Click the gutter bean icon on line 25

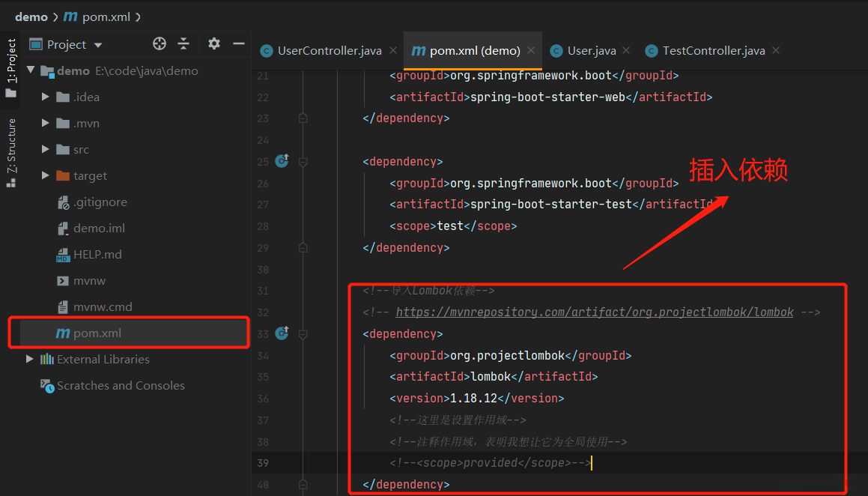click(282, 160)
